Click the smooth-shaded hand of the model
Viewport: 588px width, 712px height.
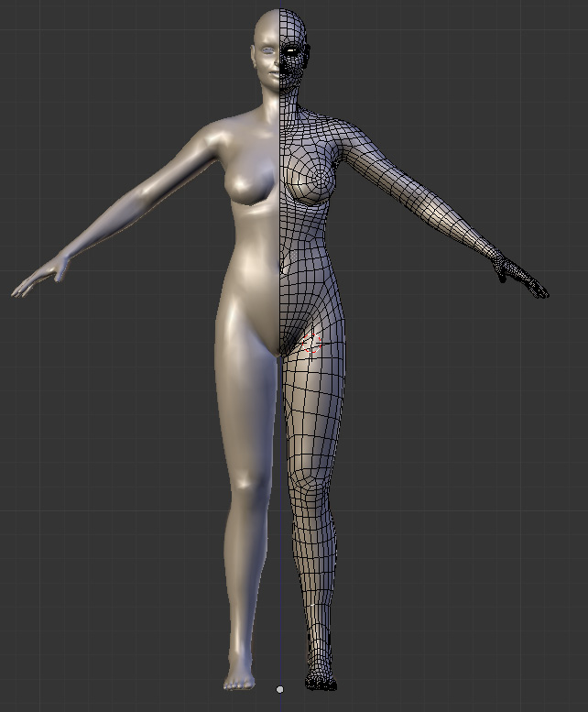point(40,277)
